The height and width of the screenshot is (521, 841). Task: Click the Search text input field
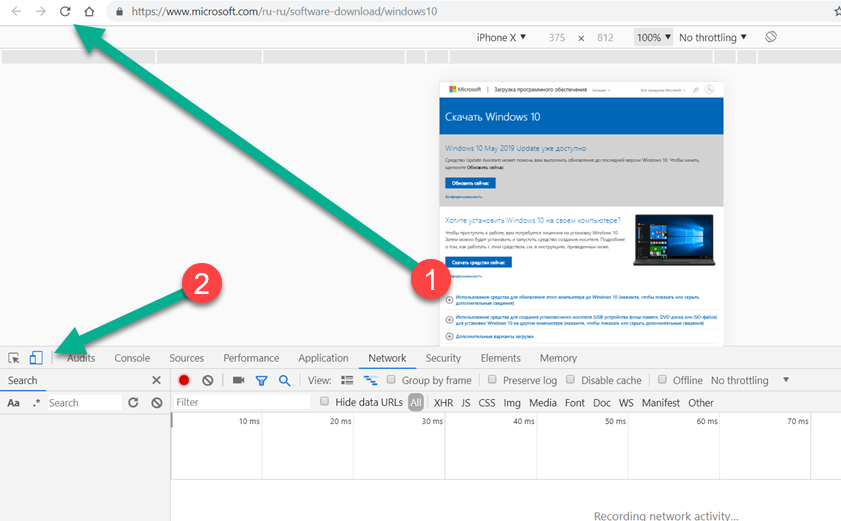(84, 402)
